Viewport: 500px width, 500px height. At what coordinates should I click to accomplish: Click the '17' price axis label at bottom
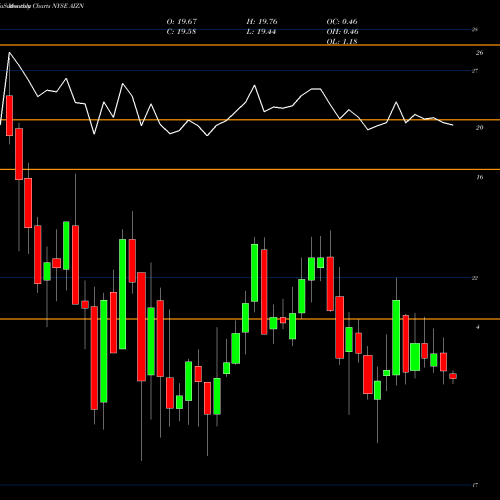coord(475,485)
